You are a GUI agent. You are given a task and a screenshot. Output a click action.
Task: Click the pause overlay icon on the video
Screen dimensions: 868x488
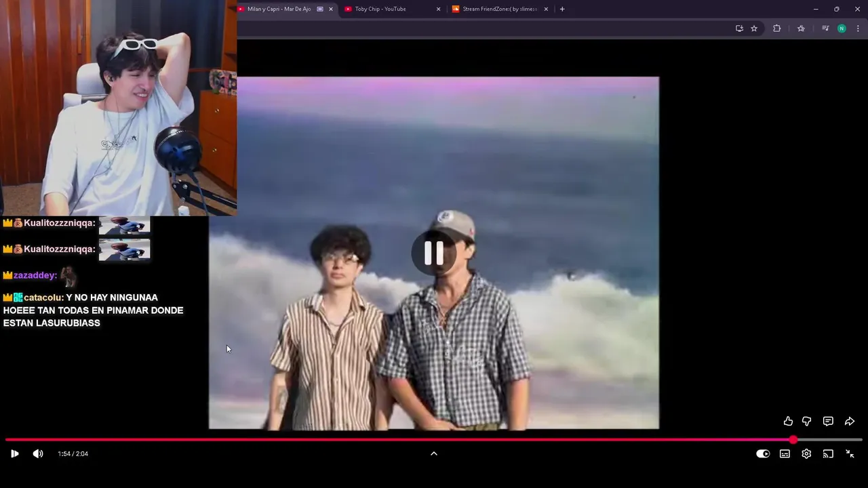(x=434, y=253)
